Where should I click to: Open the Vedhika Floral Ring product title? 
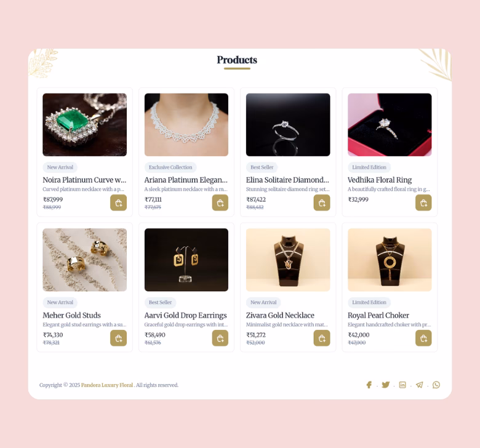click(x=379, y=180)
